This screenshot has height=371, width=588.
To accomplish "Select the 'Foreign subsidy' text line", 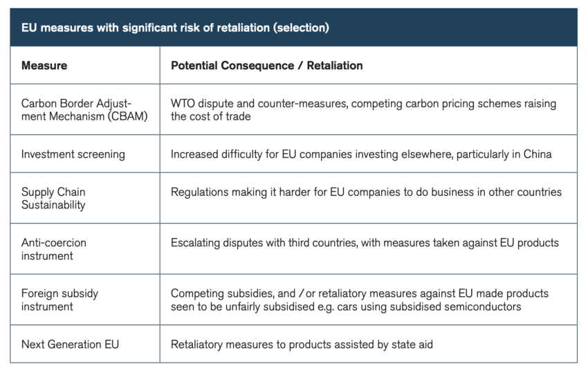I will pyautogui.click(x=59, y=293).
